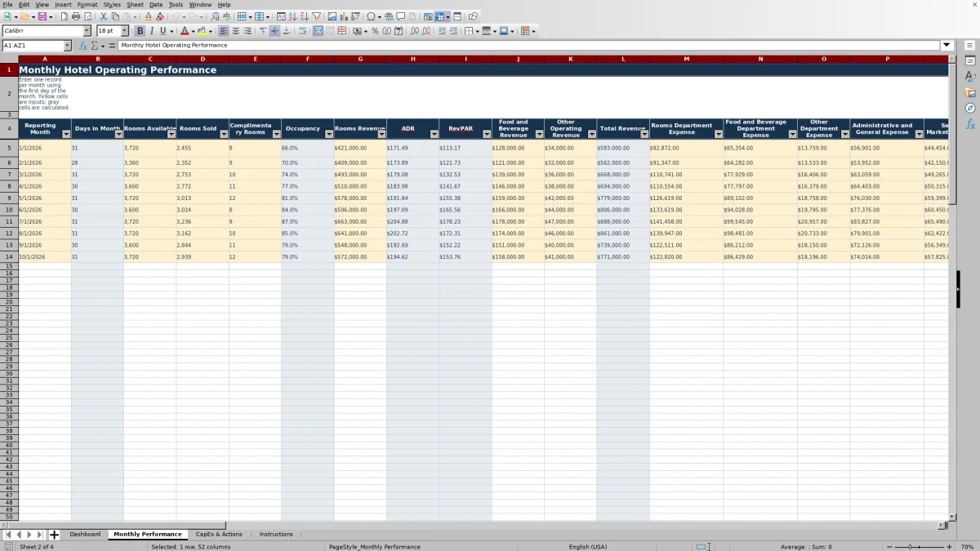Click the Merge and Center Cells icon
The image size is (980, 551).
[318, 31]
